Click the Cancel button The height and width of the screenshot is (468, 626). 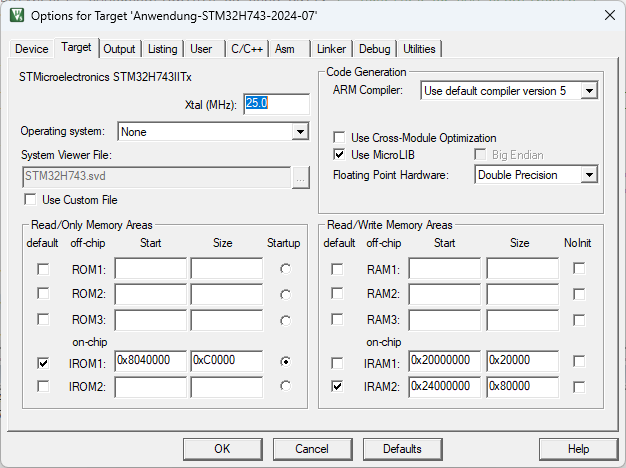[x=313, y=449]
